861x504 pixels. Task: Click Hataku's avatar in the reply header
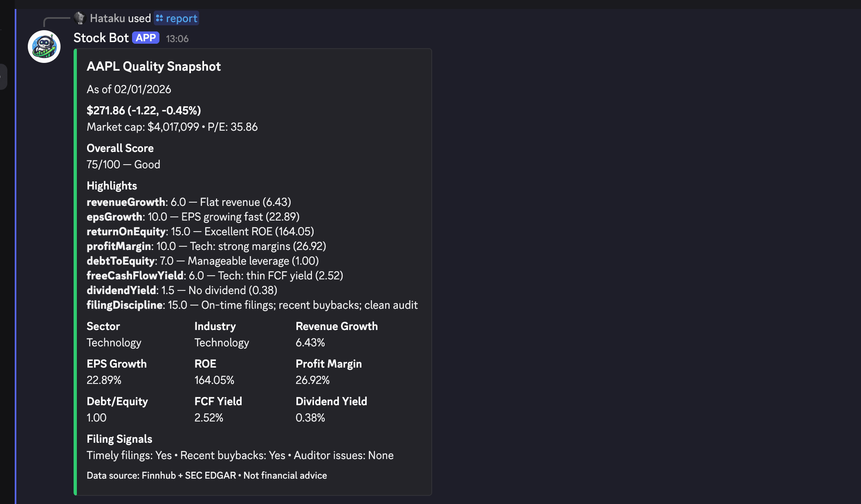(x=79, y=18)
